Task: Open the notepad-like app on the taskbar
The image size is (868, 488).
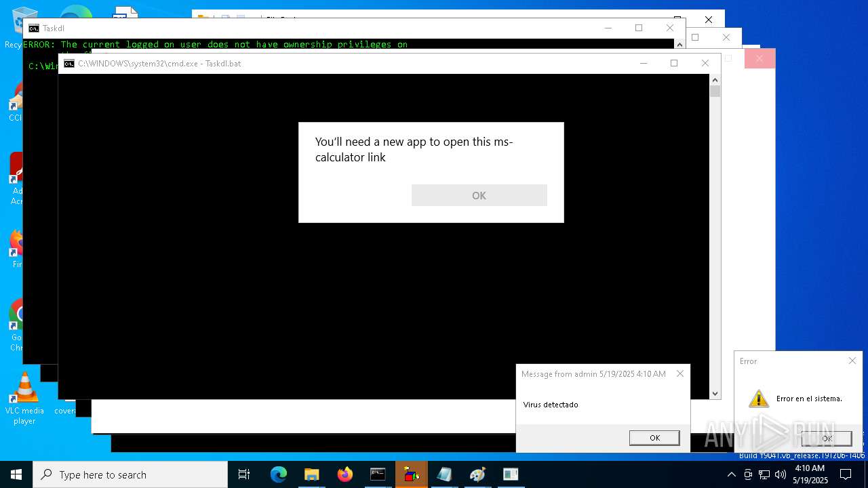Action: (x=444, y=474)
